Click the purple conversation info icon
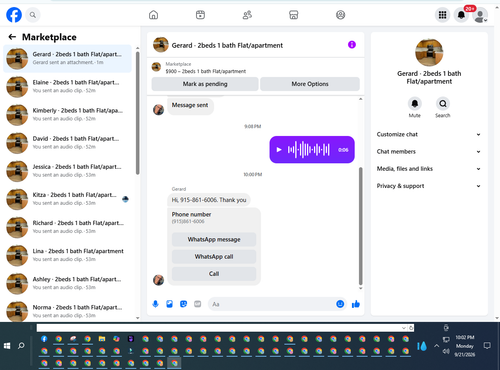500x370 pixels. coord(352,45)
